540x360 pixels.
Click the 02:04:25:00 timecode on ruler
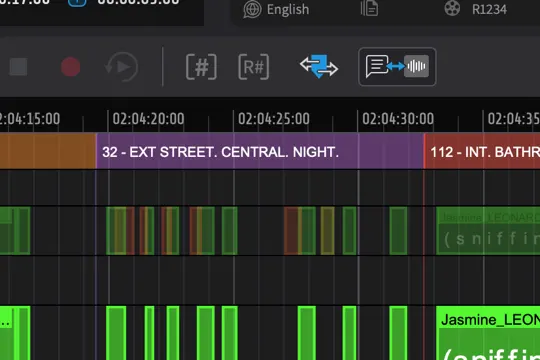pos(273,119)
